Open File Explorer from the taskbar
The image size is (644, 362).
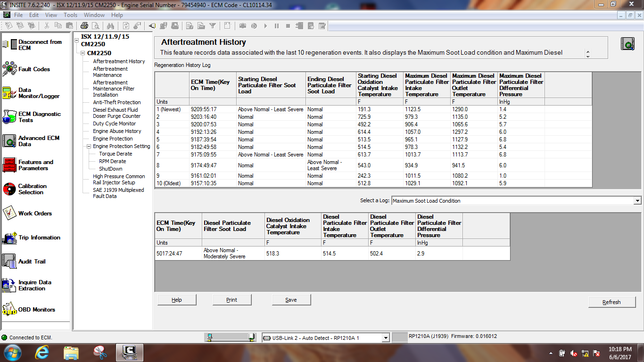tap(71, 353)
